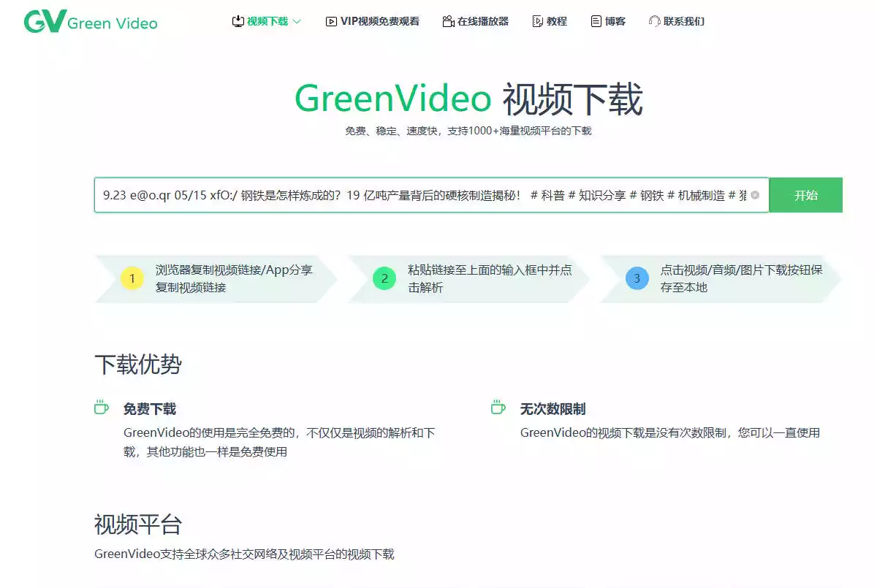Click the play icon beside VIP视频免费观看

[x=331, y=21]
